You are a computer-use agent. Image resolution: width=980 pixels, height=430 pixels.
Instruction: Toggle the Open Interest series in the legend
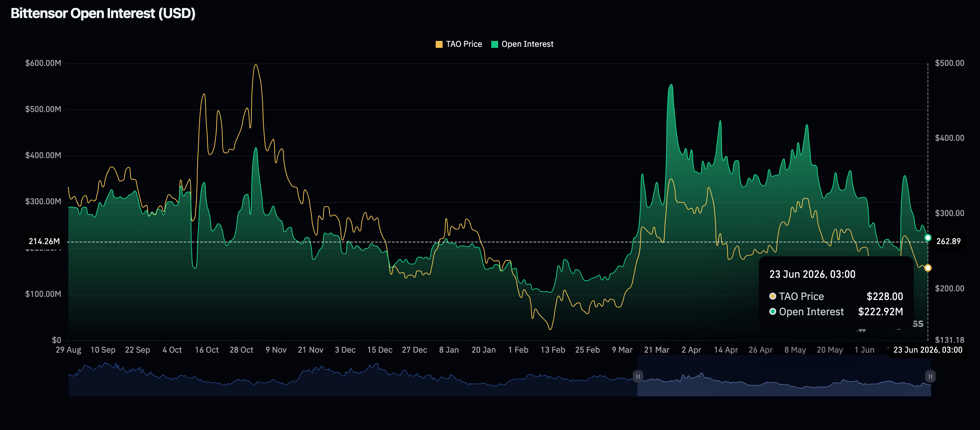pyautogui.click(x=522, y=44)
